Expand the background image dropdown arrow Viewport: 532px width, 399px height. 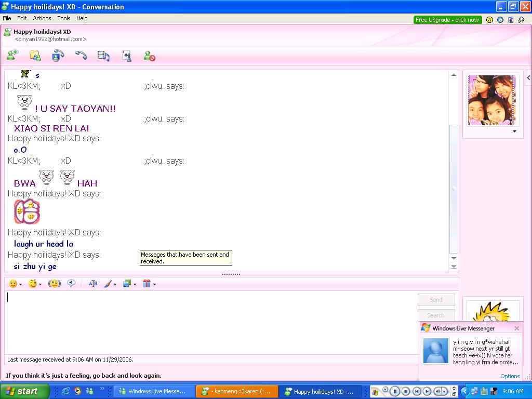[135, 284]
